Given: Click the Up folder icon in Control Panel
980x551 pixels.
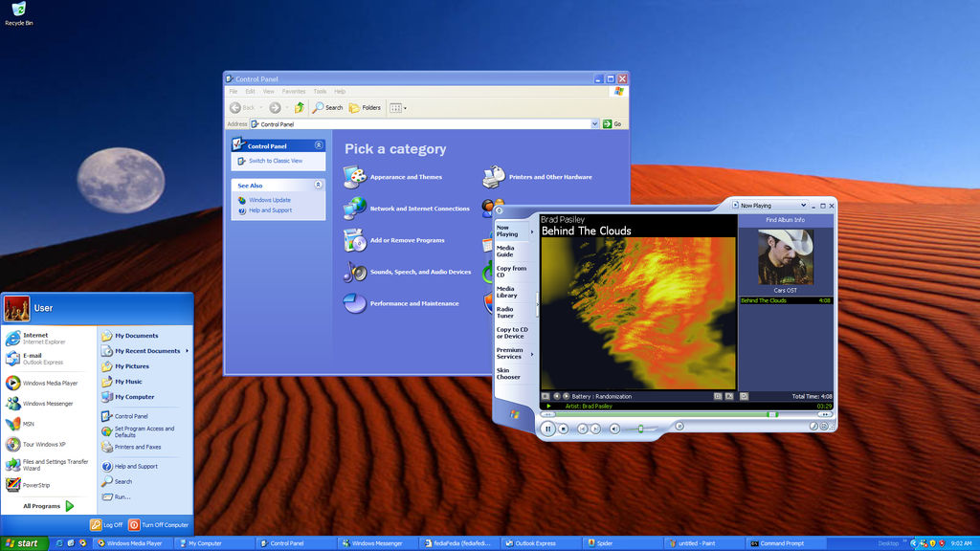Looking at the screenshot, I should click(x=300, y=107).
